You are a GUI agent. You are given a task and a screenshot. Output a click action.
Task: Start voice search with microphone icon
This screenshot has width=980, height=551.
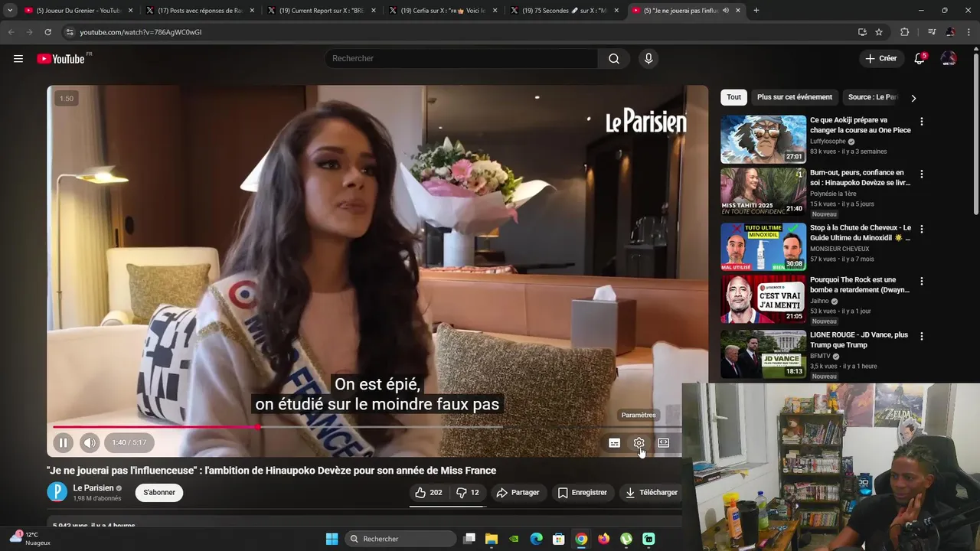point(648,59)
